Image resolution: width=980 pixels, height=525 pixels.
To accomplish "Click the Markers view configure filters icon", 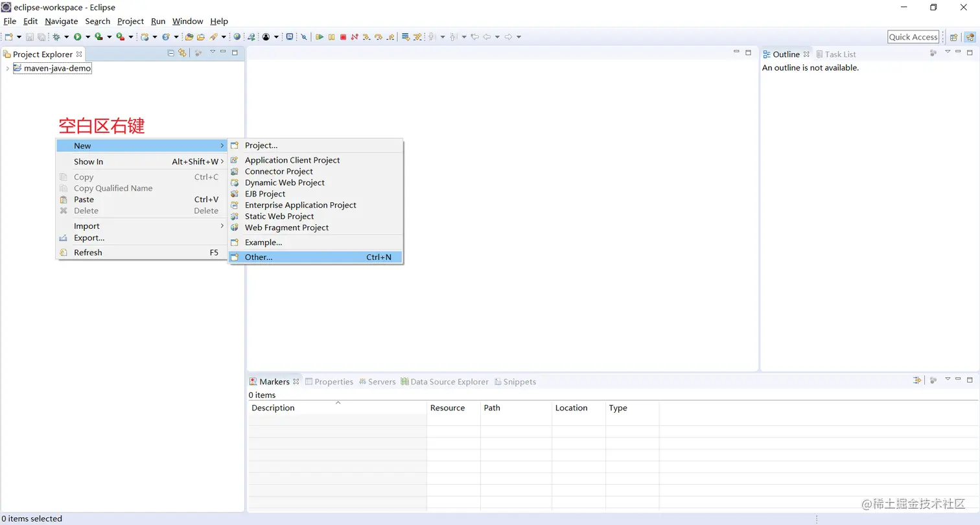I will tap(917, 380).
